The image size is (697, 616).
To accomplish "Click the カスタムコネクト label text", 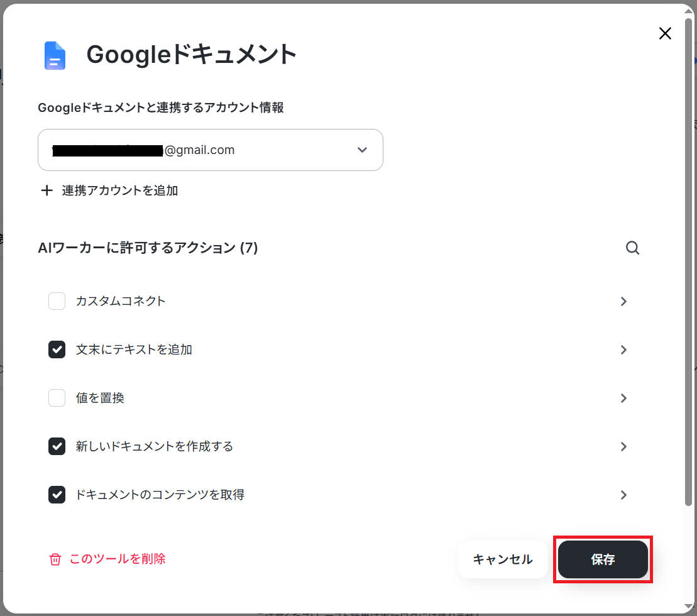I will tap(121, 301).
